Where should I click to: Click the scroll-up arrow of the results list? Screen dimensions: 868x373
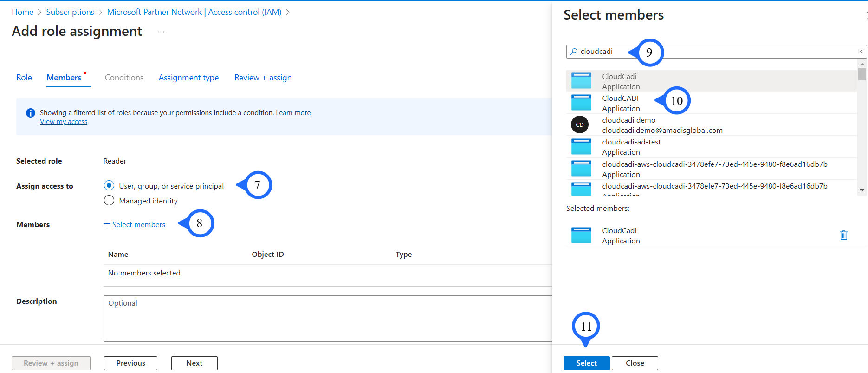click(x=862, y=64)
